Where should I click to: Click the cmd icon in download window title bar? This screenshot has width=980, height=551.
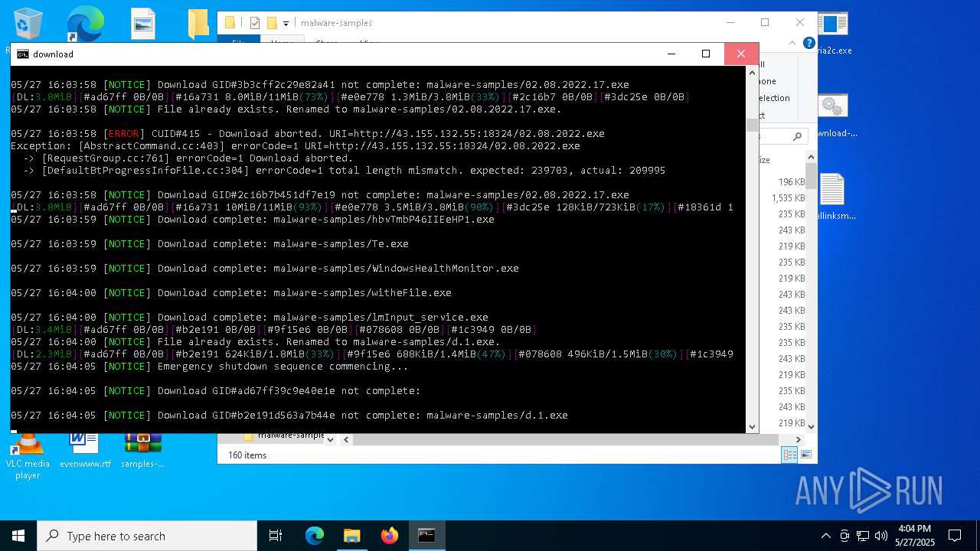(x=23, y=54)
